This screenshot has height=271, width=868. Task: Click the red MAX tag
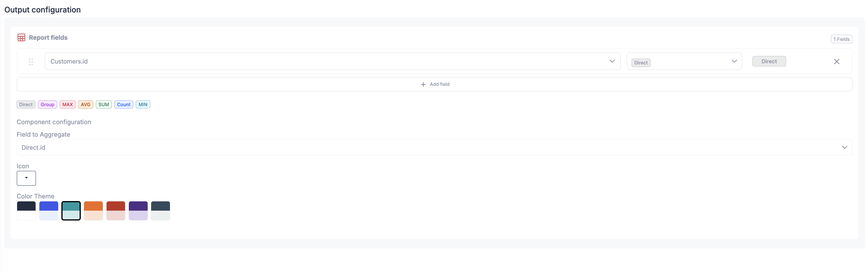(x=67, y=105)
